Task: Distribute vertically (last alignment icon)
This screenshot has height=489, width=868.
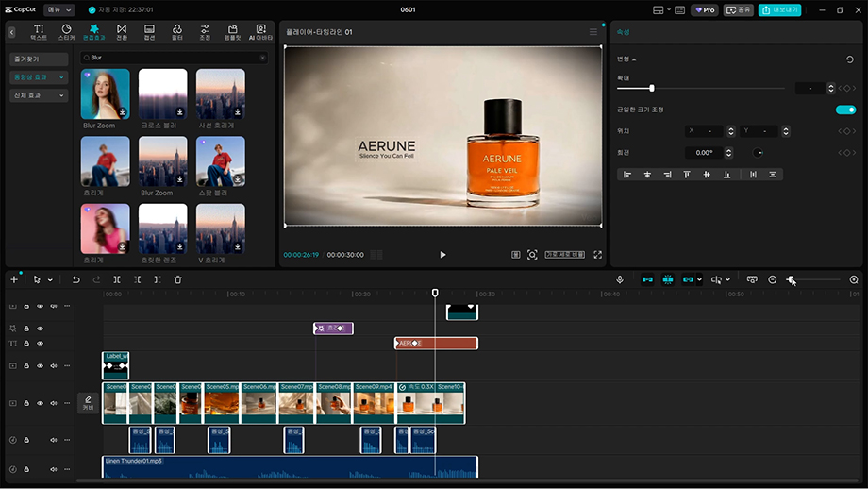Action: click(x=772, y=175)
